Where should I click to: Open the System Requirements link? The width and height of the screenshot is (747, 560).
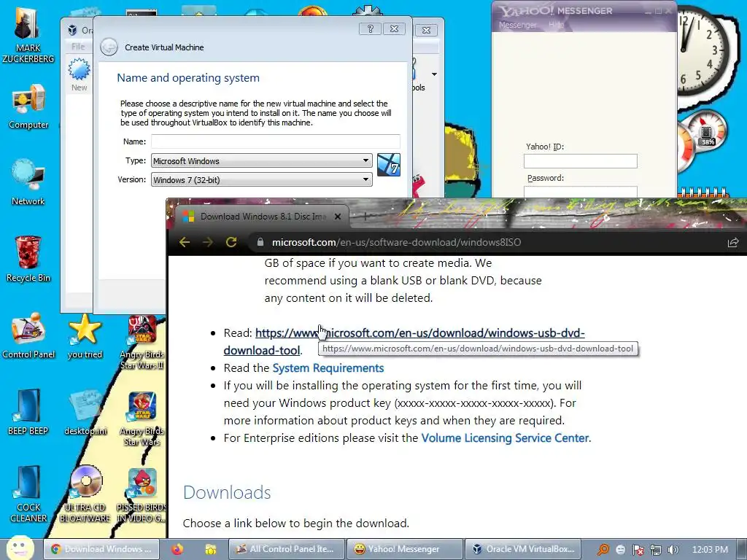(x=328, y=367)
